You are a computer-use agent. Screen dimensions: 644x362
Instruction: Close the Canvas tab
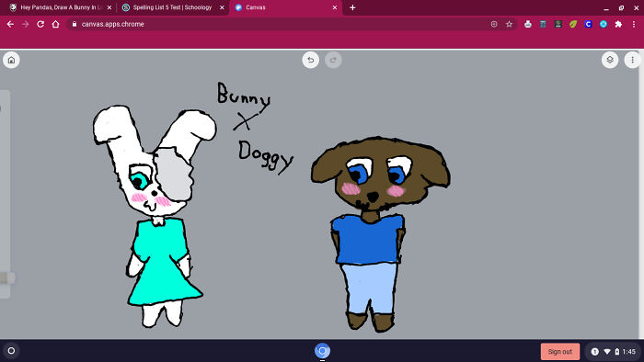335,7
